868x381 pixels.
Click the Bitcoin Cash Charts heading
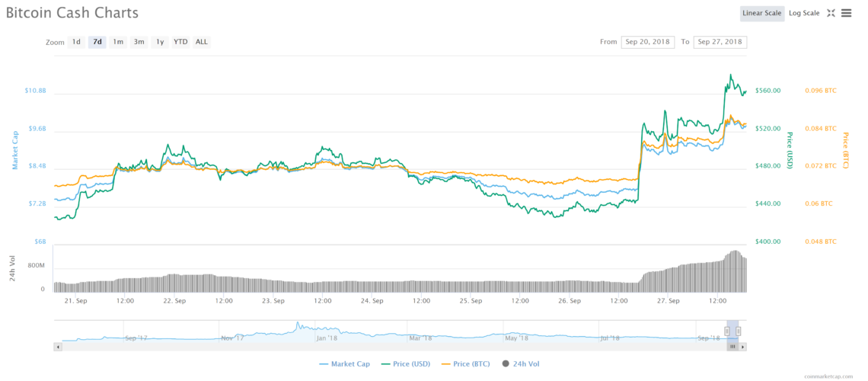(x=72, y=13)
